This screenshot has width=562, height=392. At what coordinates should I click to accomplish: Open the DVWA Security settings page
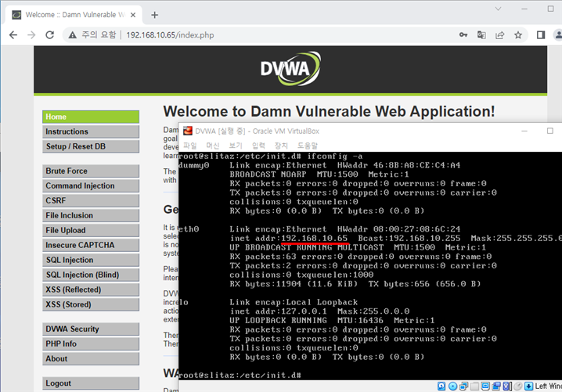[x=91, y=329]
